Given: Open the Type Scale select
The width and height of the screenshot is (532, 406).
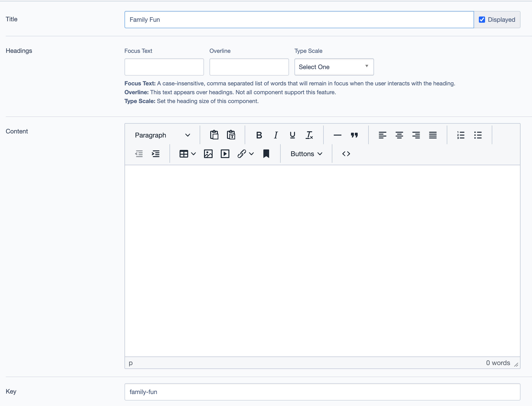Looking at the screenshot, I should pos(334,67).
